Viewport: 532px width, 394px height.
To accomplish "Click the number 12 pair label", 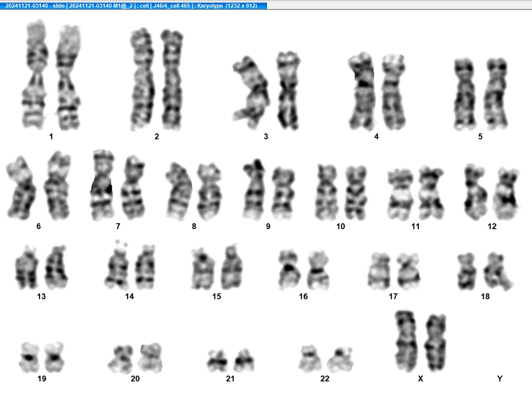I will pos(492,226).
